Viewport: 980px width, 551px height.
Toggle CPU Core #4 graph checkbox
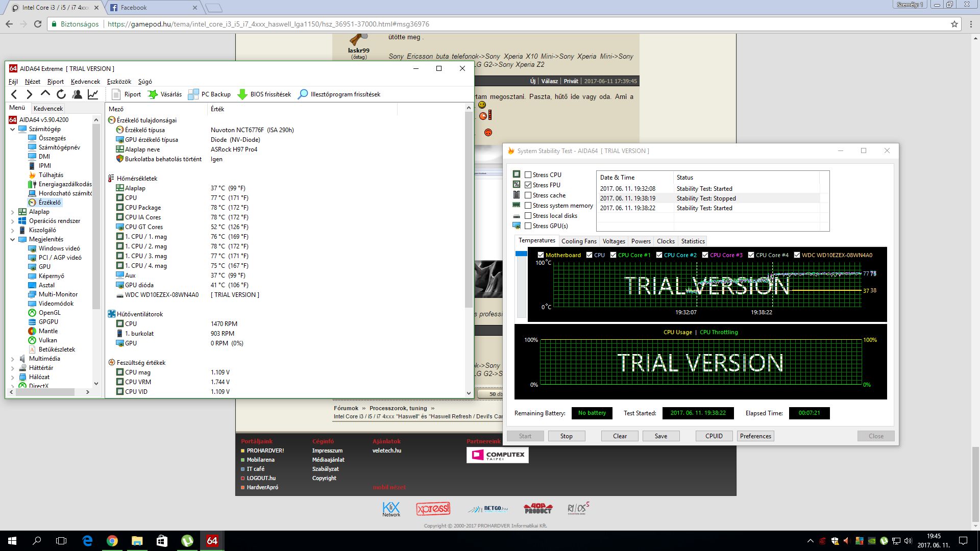(751, 255)
